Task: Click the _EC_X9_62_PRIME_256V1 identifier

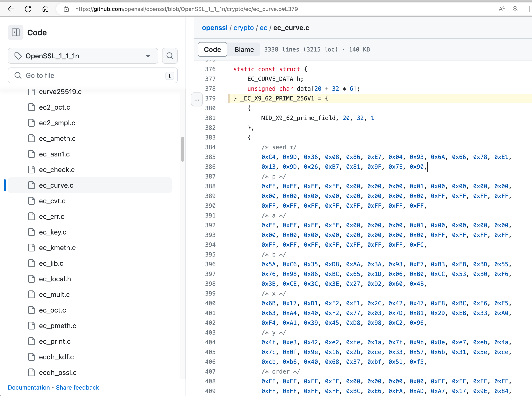Action: [277, 99]
